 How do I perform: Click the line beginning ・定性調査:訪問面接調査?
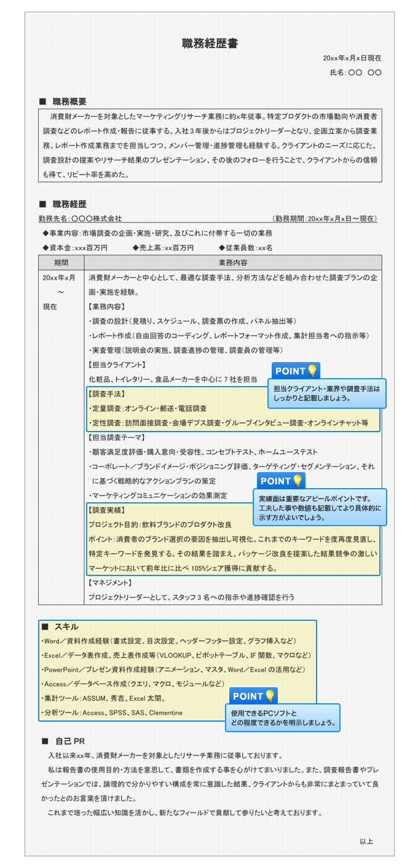click(x=228, y=423)
